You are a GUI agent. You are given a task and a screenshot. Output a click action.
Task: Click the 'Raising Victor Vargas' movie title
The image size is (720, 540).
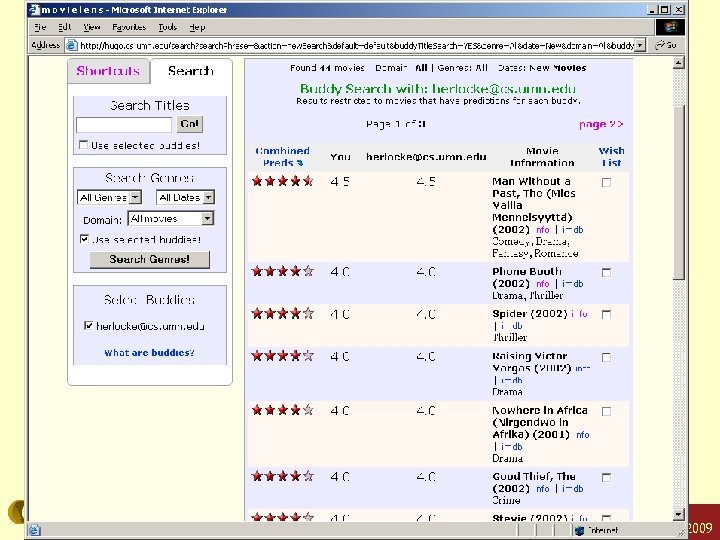[531, 362]
